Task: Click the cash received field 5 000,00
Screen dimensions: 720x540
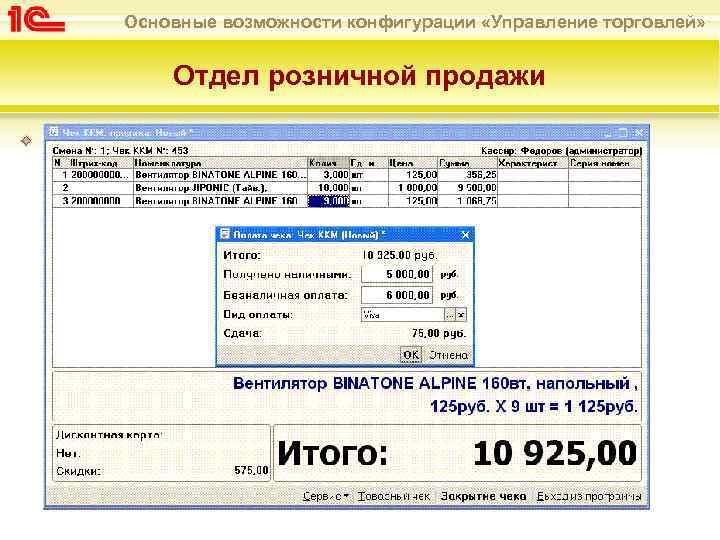Action: tap(397, 275)
